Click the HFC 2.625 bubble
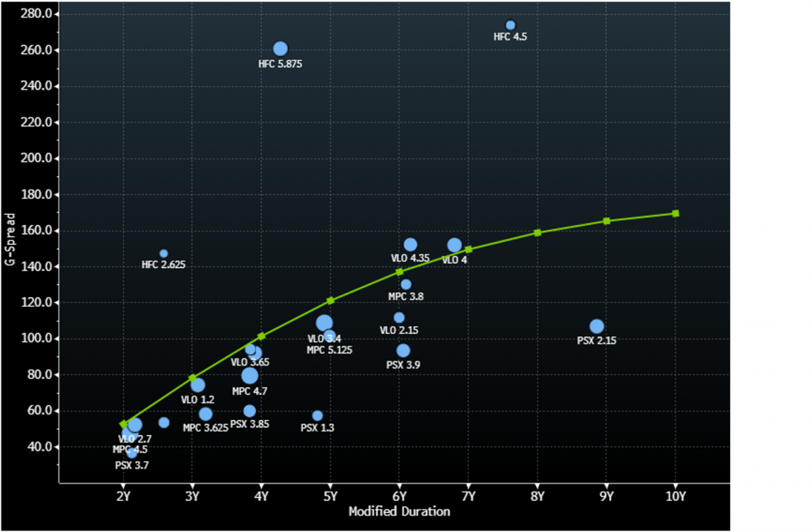 (x=163, y=254)
